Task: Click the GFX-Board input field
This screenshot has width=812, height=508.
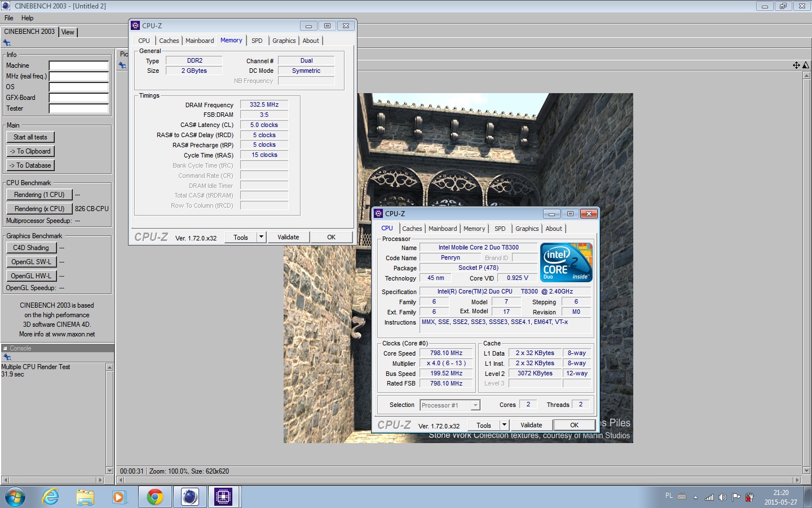Action: point(79,98)
